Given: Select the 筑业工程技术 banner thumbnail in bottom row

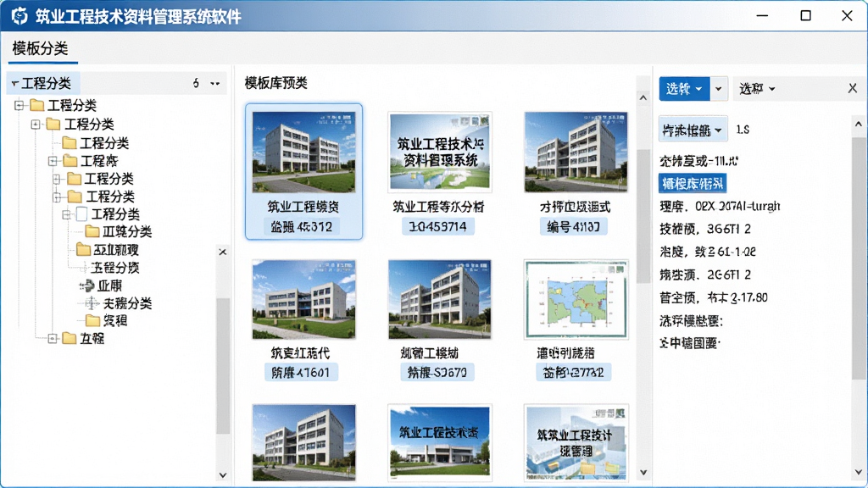Looking at the screenshot, I should [x=440, y=442].
